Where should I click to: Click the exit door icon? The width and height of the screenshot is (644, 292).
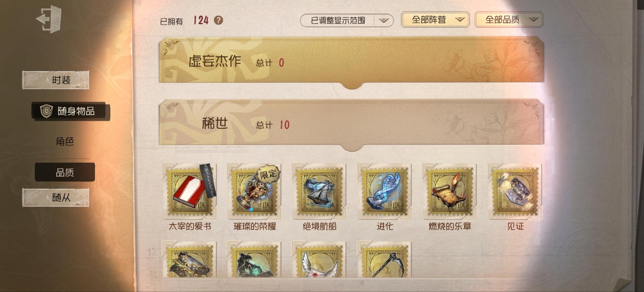pyautogui.click(x=49, y=19)
